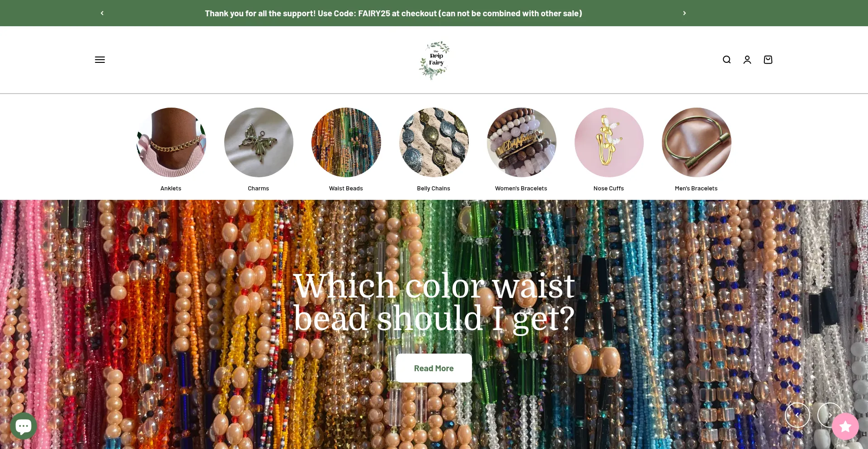Open the Shopify chat bubble widget
The height and width of the screenshot is (449, 868).
pyautogui.click(x=24, y=426)
